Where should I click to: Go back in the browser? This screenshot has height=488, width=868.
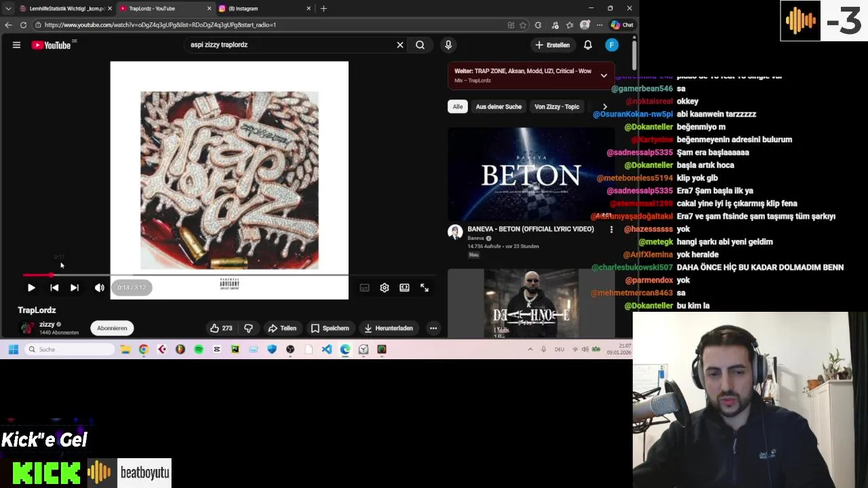pos(8,25)
